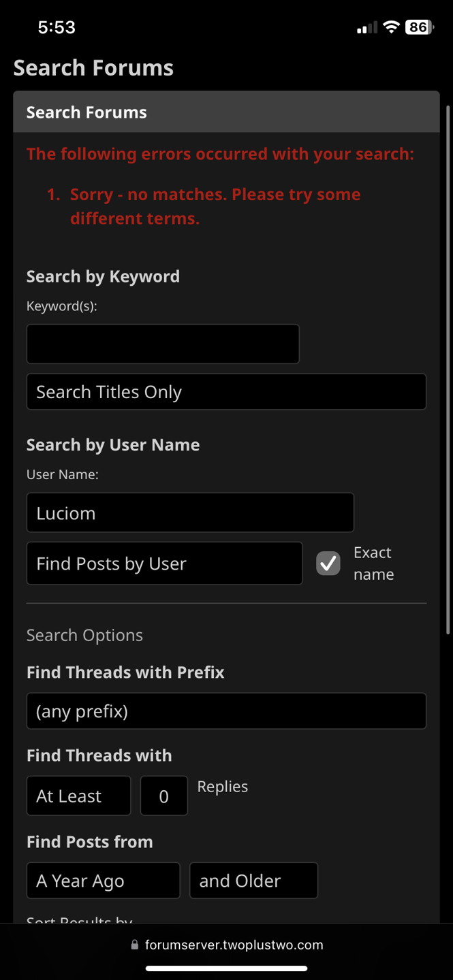
Task: Toggle the Exact name checkbox
Action: pyautogui.click(x=328, y=563)
